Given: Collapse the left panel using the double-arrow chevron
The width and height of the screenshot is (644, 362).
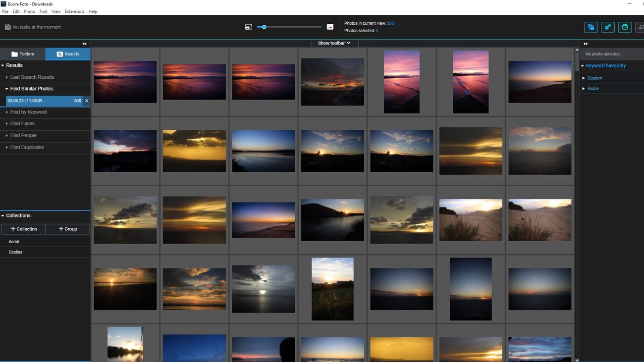Looking at the screenshot, I should coord(84,44).
